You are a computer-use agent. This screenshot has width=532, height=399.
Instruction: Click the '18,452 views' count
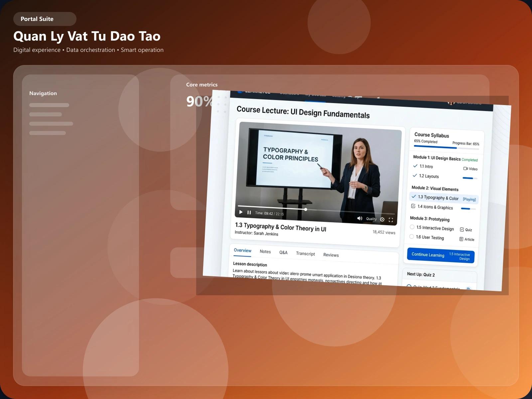pyautogui.click(x=384, y=232)
